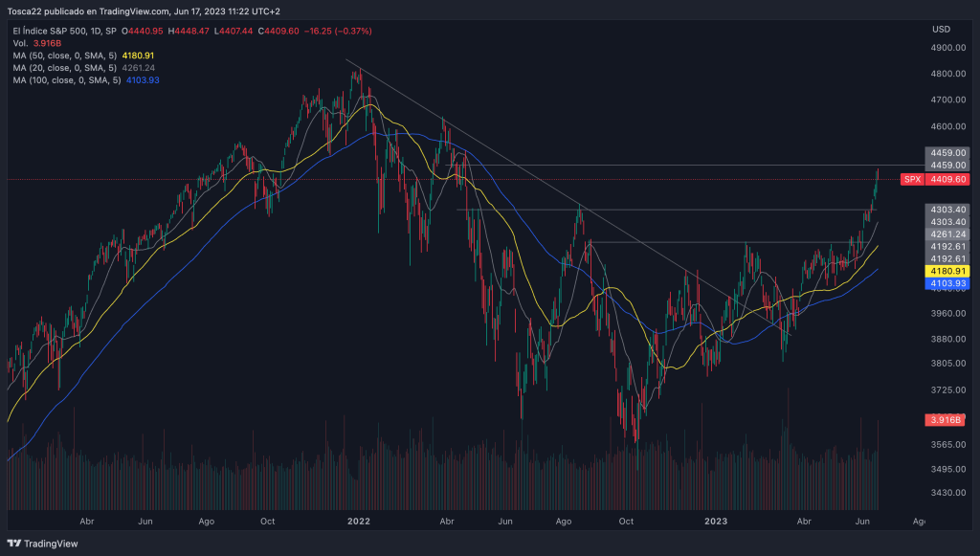The image size is (980, 556).
Task: Click the Vol. indicator legend label
Action: (21, 43)
